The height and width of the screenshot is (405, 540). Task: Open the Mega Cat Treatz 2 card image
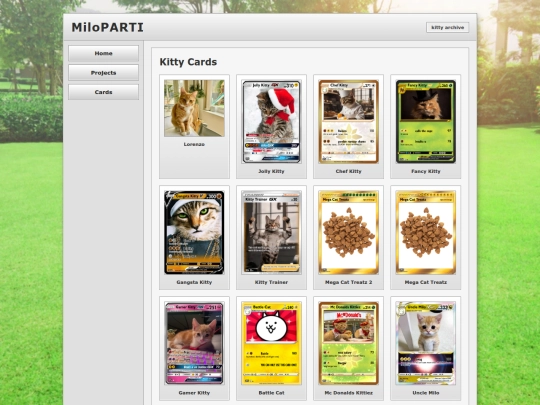click(349, 232)
